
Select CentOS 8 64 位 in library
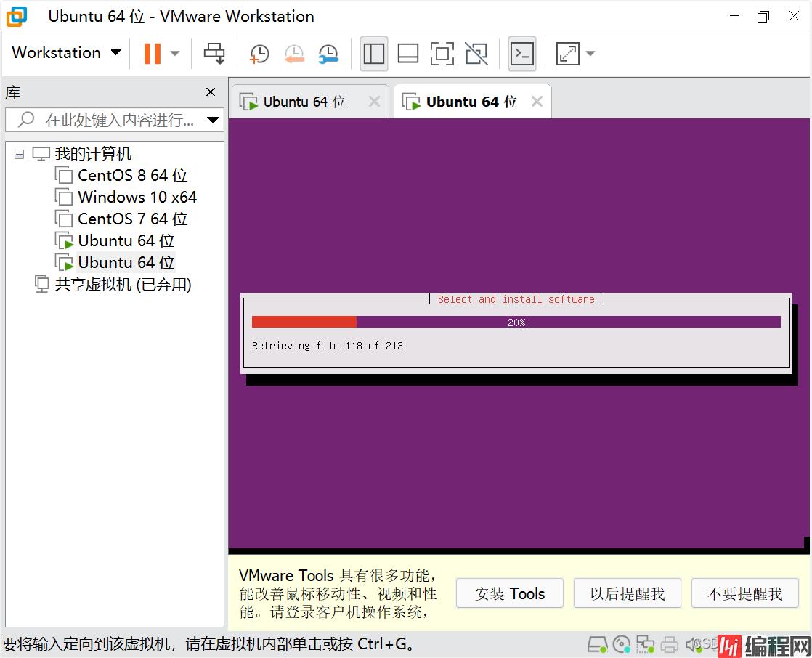coord(132,176)
